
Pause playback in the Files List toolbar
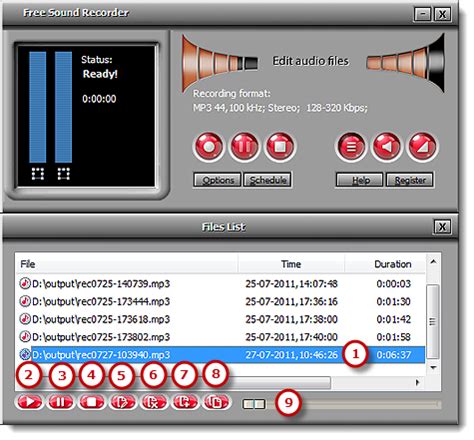click(x=60, y=402)
